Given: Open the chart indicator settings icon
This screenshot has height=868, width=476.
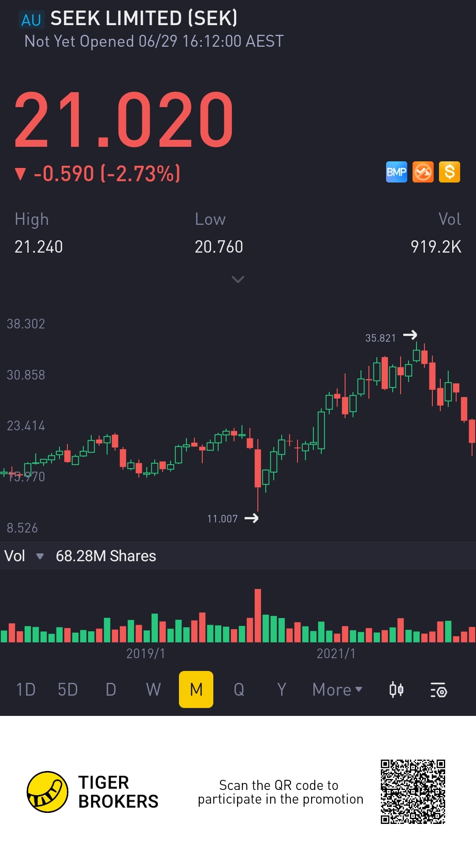Looking at the screenshot, I should (439, 690).
